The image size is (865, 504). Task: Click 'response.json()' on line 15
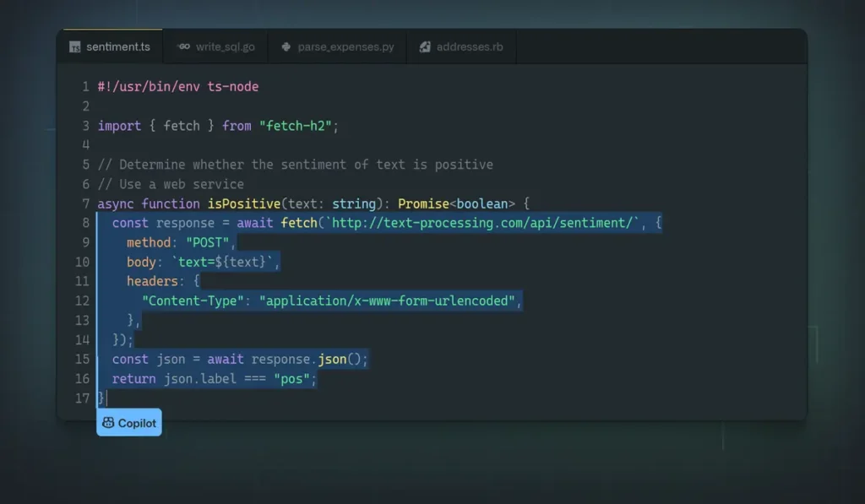coord(306,360)
